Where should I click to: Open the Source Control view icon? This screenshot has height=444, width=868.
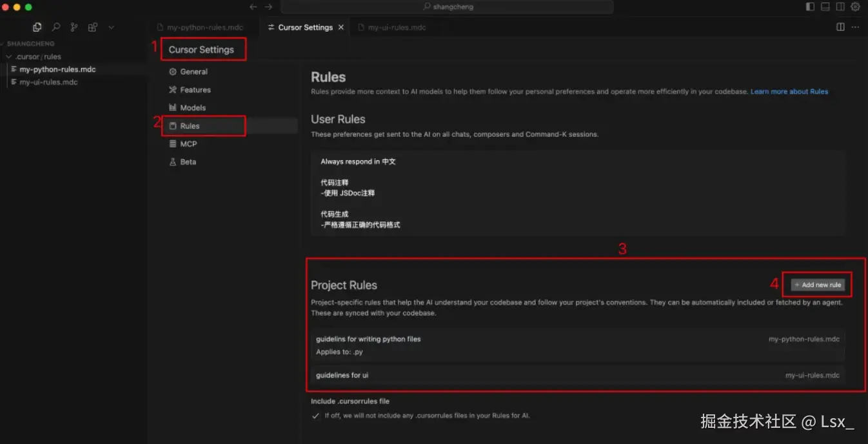point(74,27)
